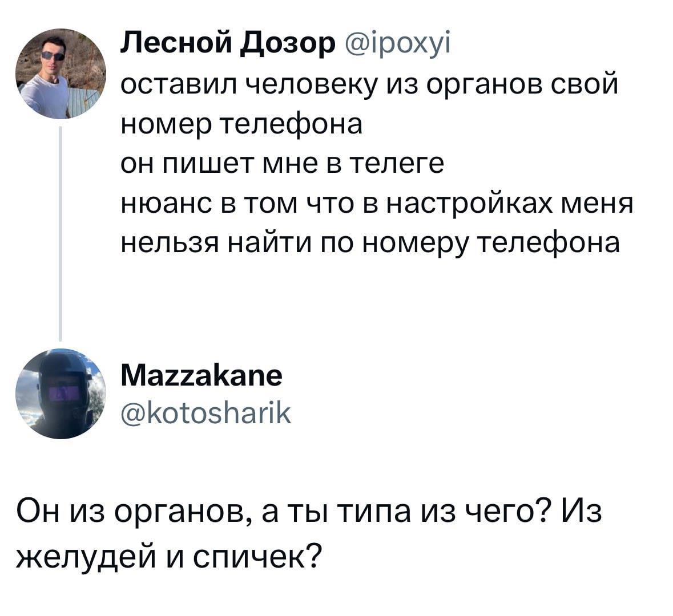Click the line 'нельзя найти по номеру телефона'
The image size is (673, 616).
pos(370,242)
